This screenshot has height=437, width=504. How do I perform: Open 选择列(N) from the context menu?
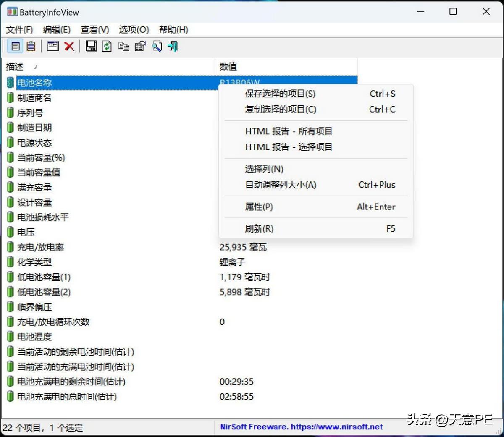click(264, 169)
